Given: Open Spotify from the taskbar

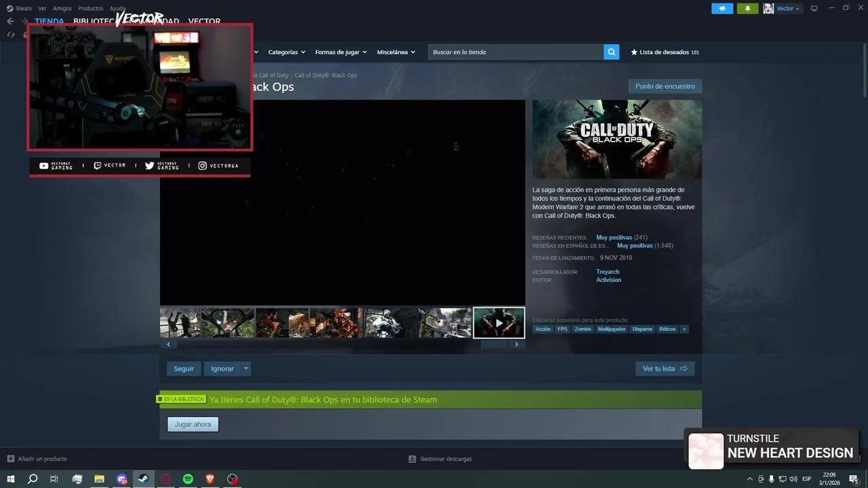Looking at the screenshot, I should coord(188,479).
